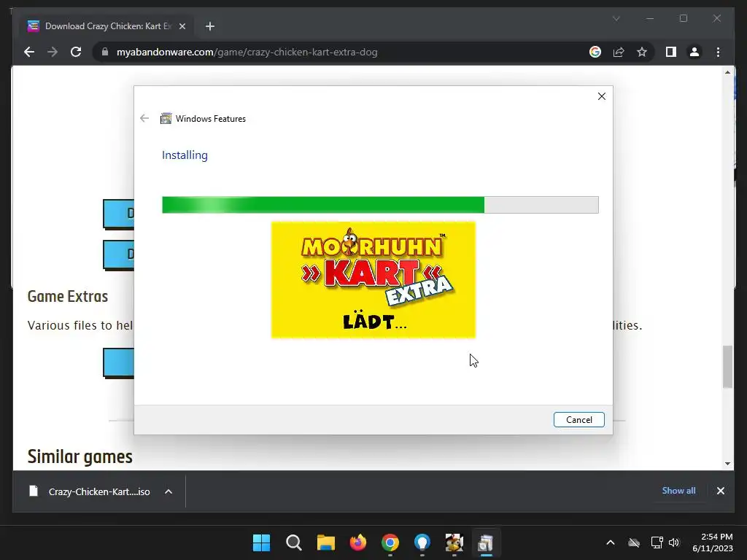Image resolution: width=747 pixels, height=560 pixels.
Task: Close the Windows Features dialog
Action: click(x=602, y=96)
